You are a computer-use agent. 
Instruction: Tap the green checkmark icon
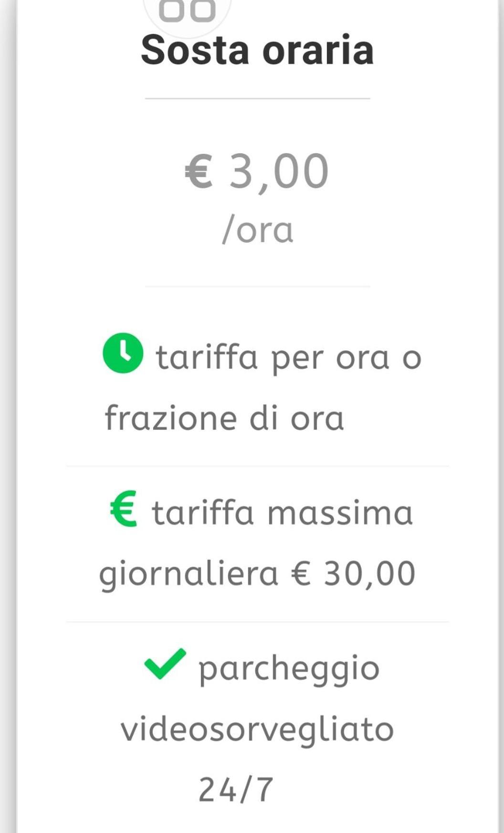coord(165,663)
